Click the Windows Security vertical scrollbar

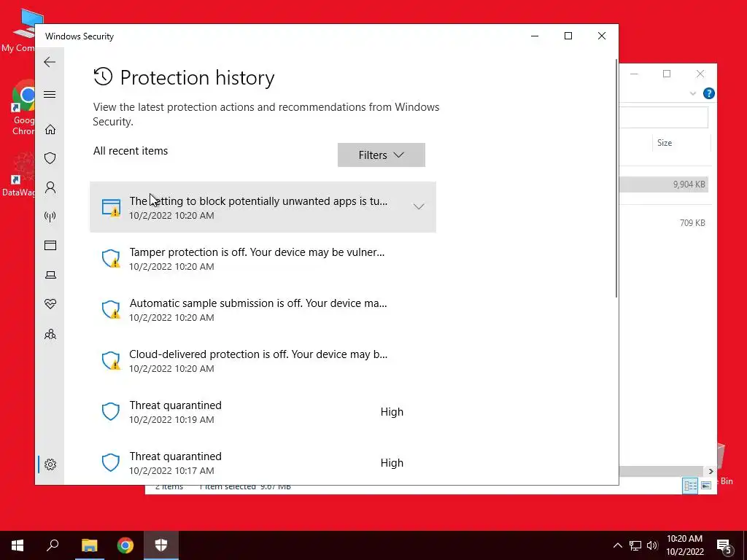[x=616, y=178]
